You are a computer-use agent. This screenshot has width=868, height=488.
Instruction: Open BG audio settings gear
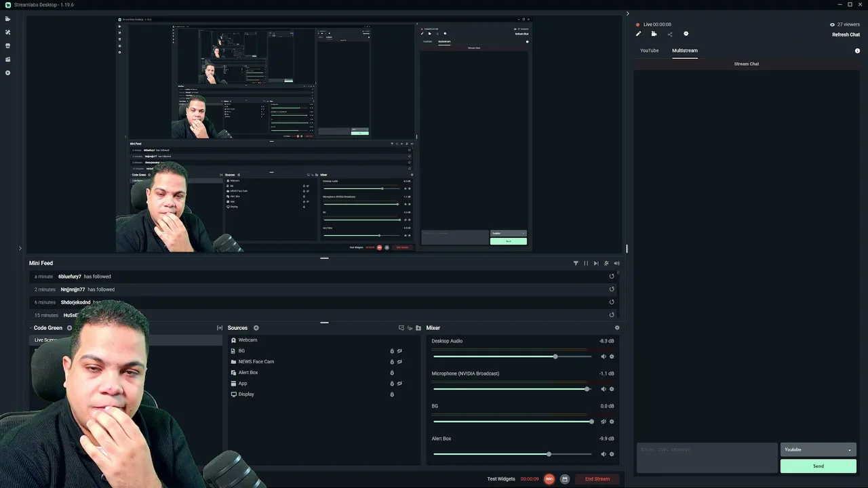612,422
